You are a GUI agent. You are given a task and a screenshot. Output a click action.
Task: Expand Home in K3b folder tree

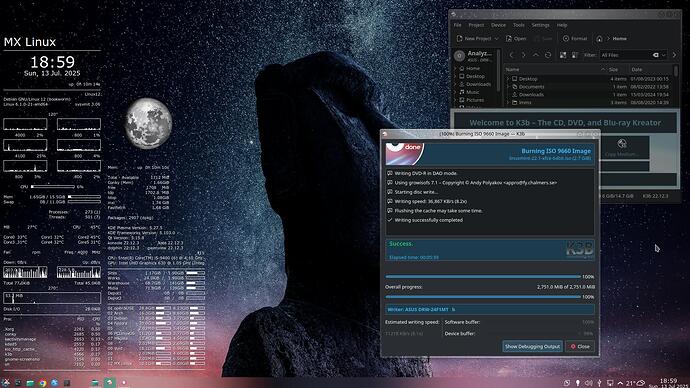click(x=456, y=69)
